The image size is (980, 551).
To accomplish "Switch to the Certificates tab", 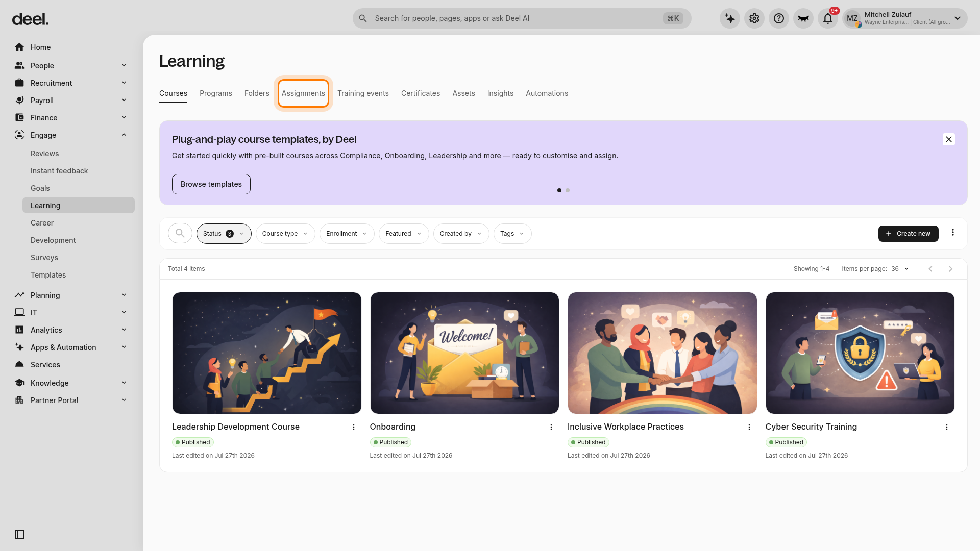I will click(421, 93).
